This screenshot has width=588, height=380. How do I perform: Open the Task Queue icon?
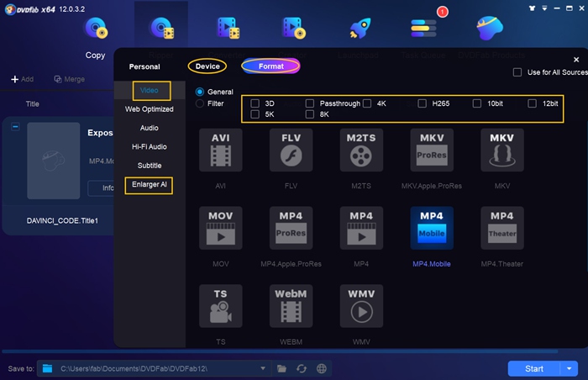coord(423,28)
